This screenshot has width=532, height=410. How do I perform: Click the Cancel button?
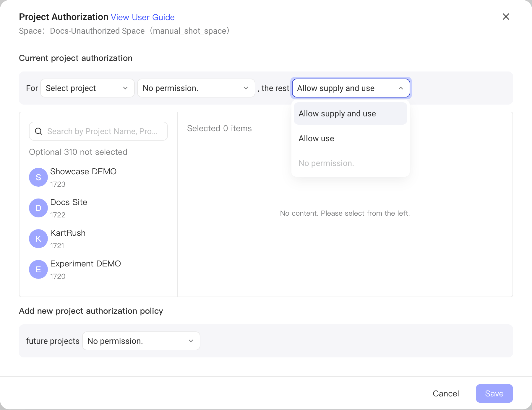click(446, 393)
